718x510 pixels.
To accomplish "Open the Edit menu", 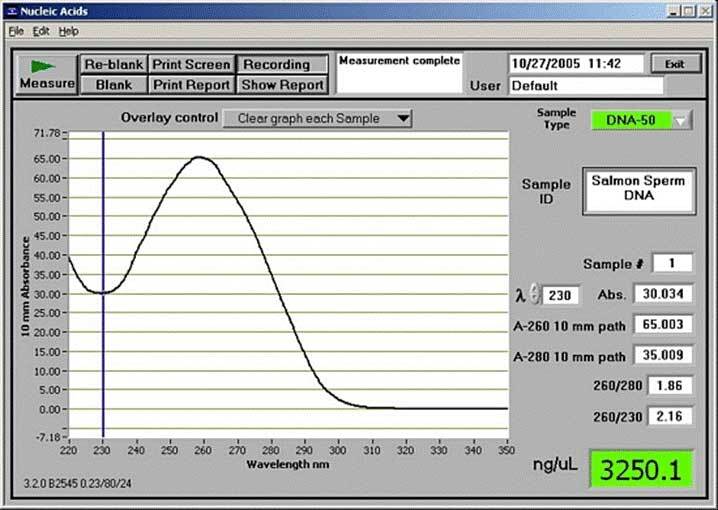I will point(41,31).
